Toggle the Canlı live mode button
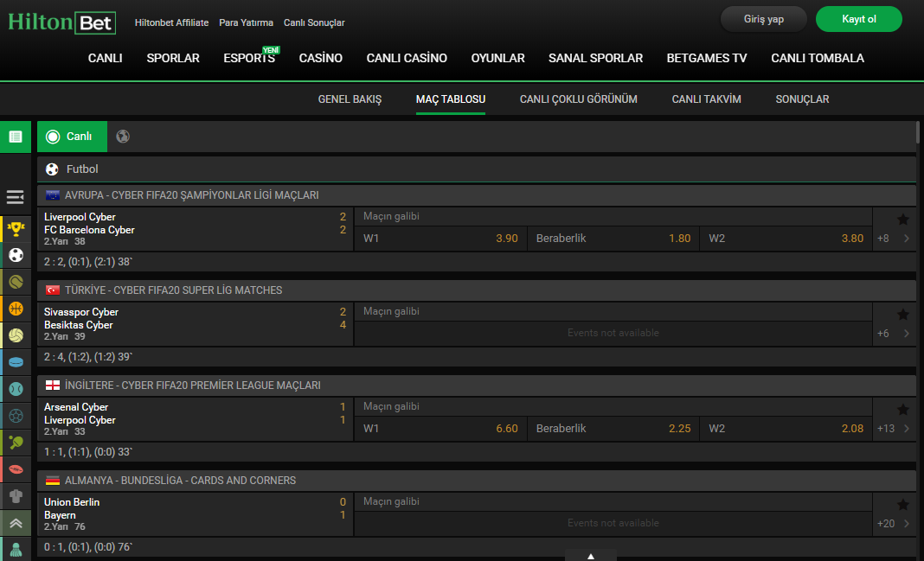The height and width of the screenshot is (561, 924). (x=72, y=137)
